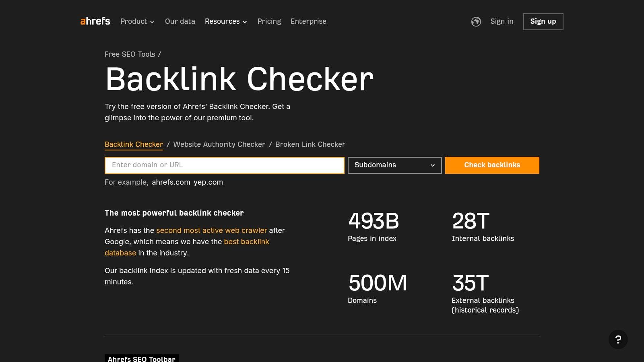644x362 pixels.
Task: Click the Sign in link
Action: 502,21
